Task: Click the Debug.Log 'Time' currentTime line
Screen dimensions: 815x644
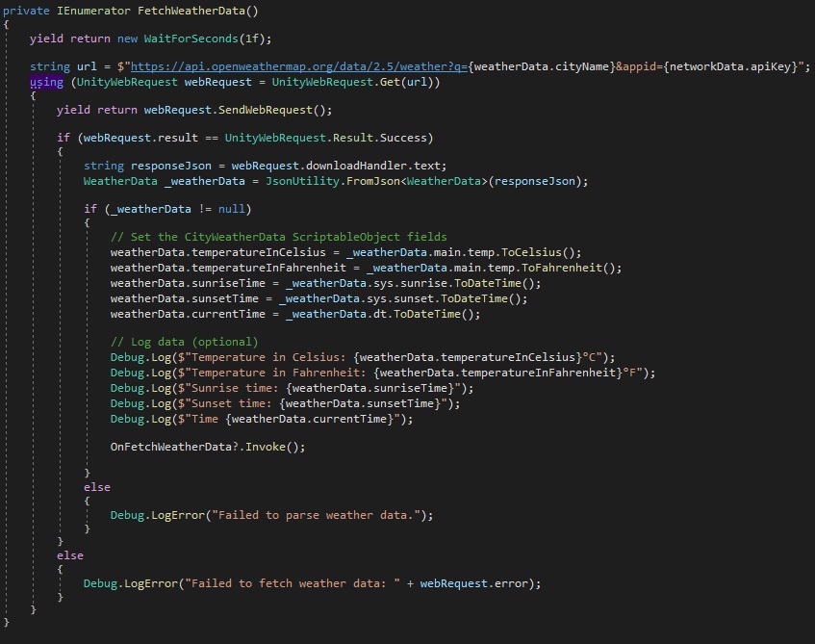Action: (x=262, y=420)
